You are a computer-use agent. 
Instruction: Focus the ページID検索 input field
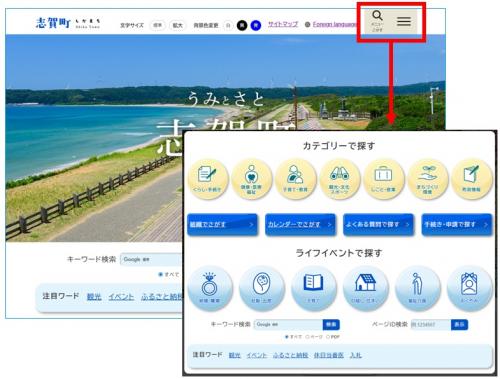pyautogui.click(x=431, y=324)
